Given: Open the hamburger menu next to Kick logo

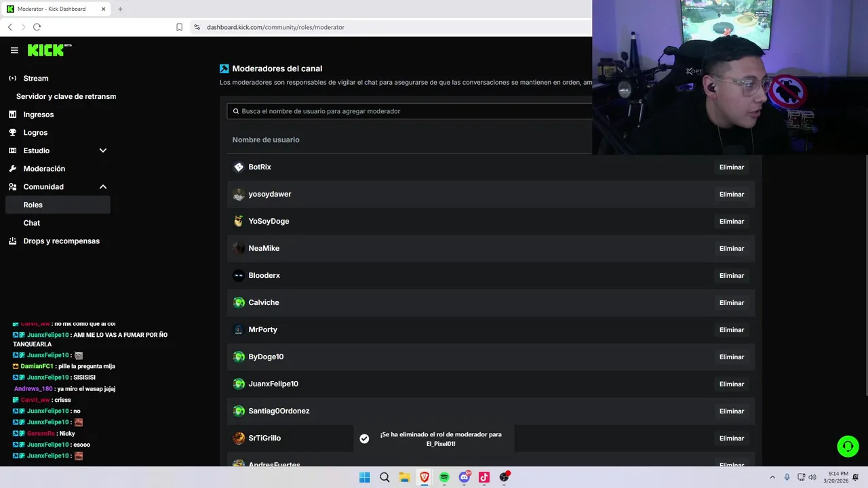Looking at the screenshot, I should coord(14,50).
